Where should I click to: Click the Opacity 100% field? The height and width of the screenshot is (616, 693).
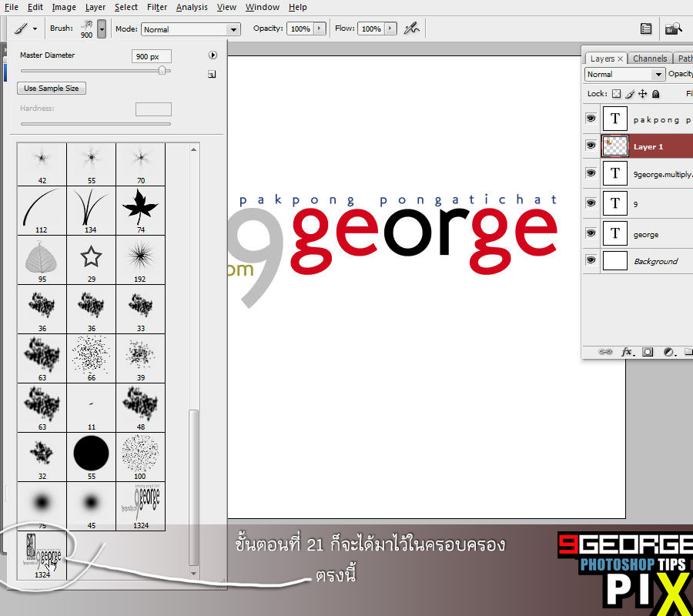click(x=300, y=28)
